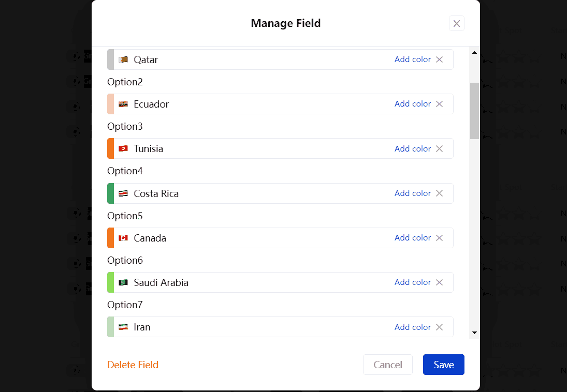The height and width of the screenshot is (392, 567).
Task: Remove the Qatar option with its X icon
Action: pyautogui.click(x=439, y=59)
